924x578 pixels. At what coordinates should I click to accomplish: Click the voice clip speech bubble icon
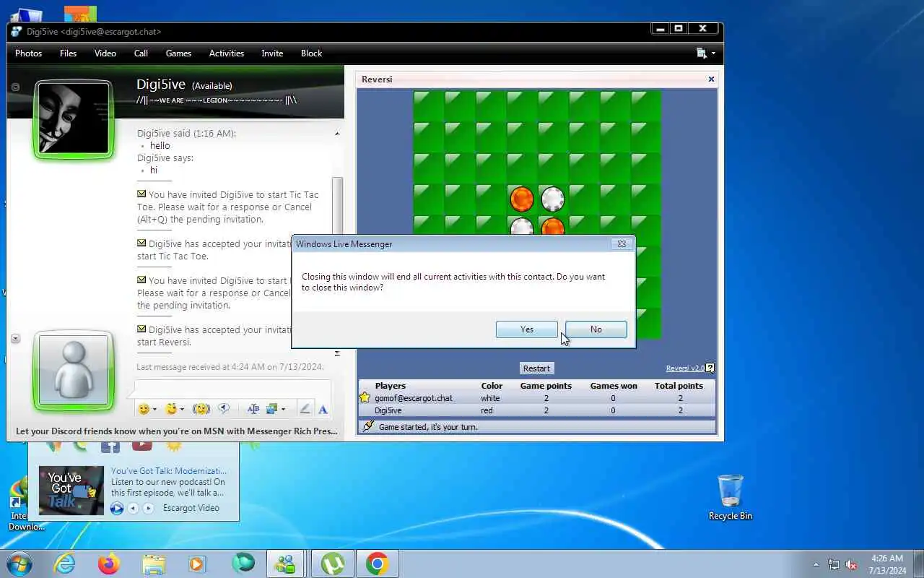click(224, 409)
